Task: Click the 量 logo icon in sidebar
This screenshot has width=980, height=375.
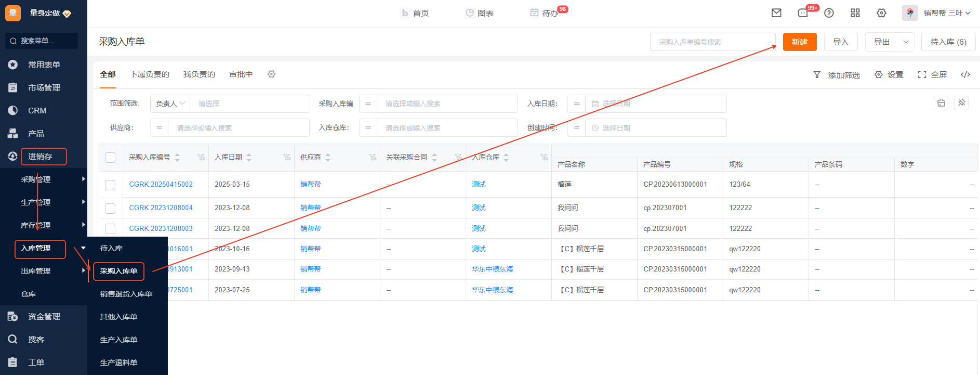Action: 13,13
